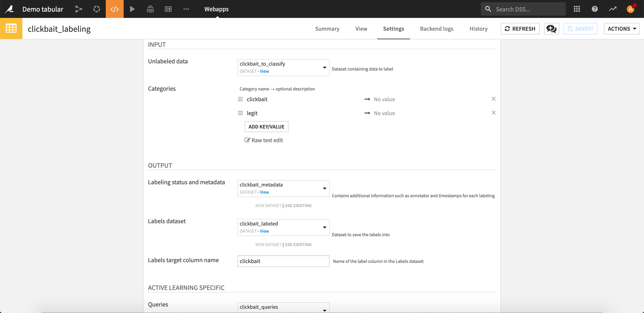Click the clickbait_labeling title
This screenshot has width=644, height=313.
coord(59,29)
